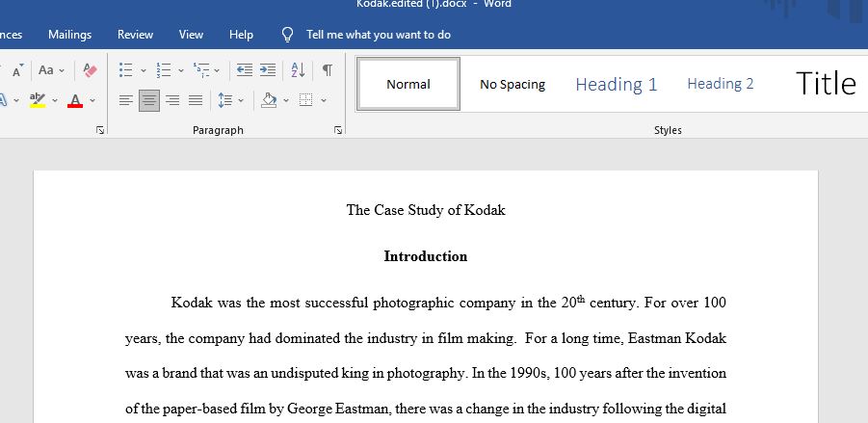
Task: Click '20th century' in the first line
Action: coord(600,303)
